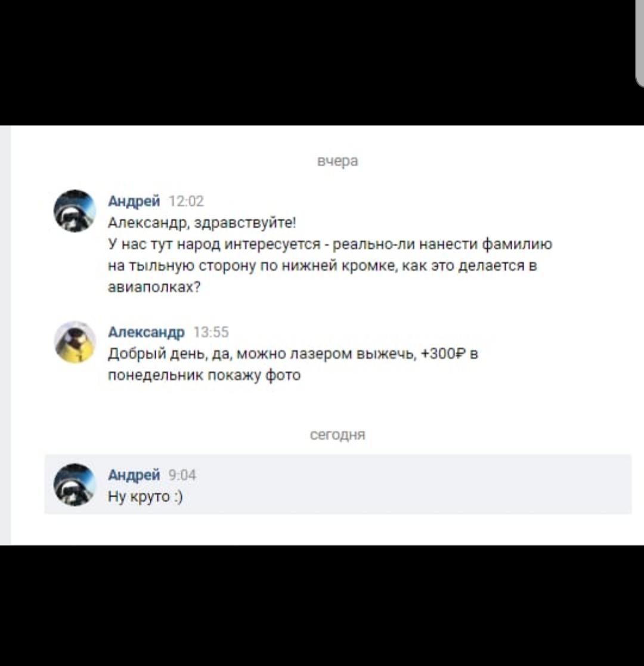Select the line ending with "авиаполках?"

154,287
